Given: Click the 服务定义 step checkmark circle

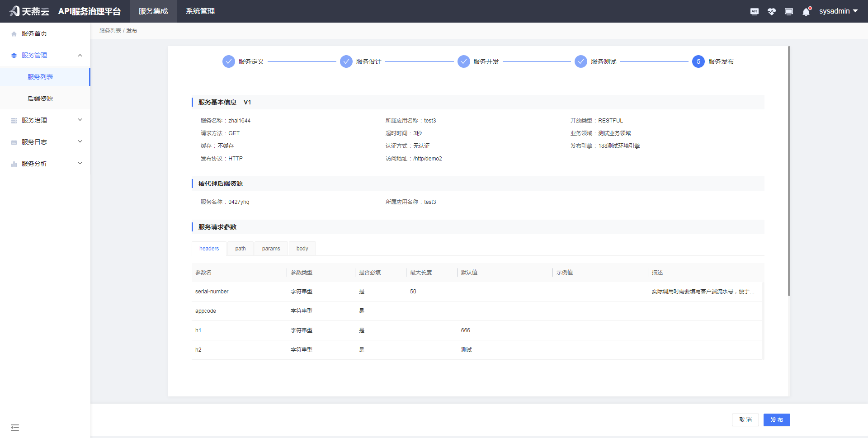Looking at the screenshot, I should tap(229, 61).
